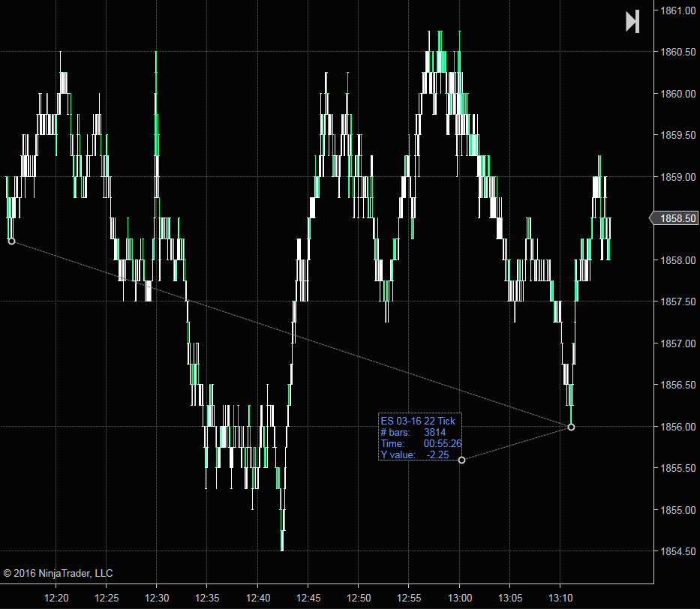Click the 1861.00 price axis label

[677, 10]
